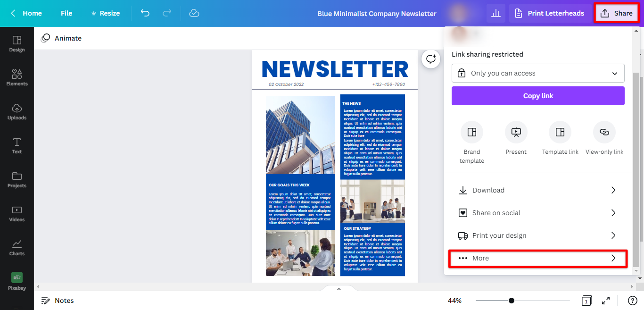
Task: Open the More sharing options
Action: tap(538, 258)
